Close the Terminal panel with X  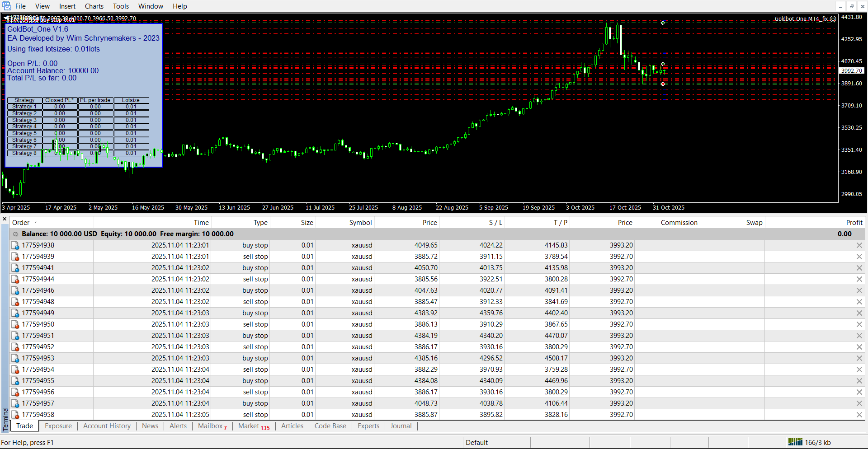click(5, 219)
